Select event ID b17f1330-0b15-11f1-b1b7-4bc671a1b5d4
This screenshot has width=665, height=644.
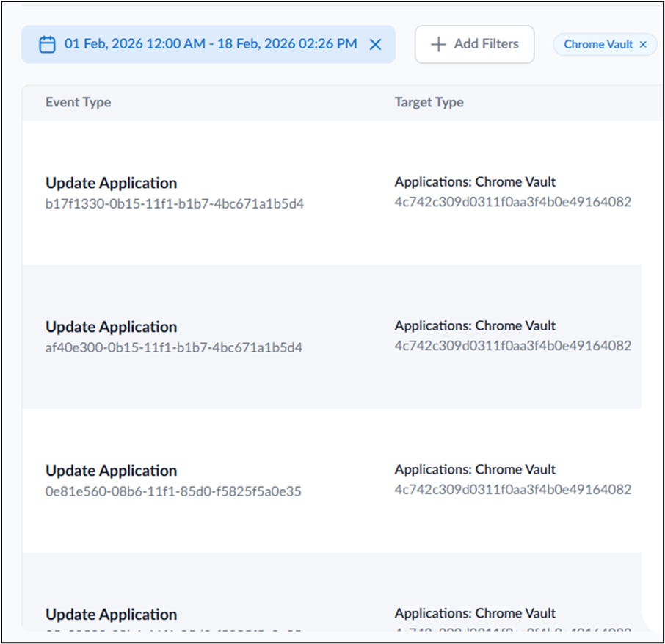click(x=175, y=204)
